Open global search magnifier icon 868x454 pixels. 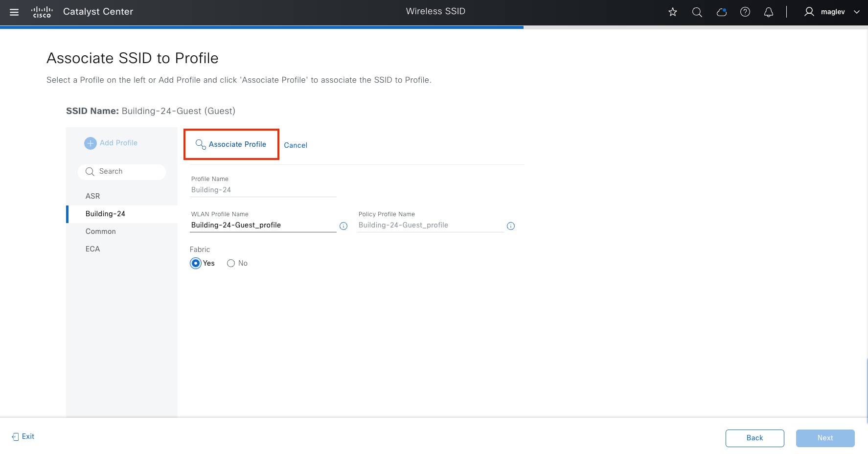[697, 12]
